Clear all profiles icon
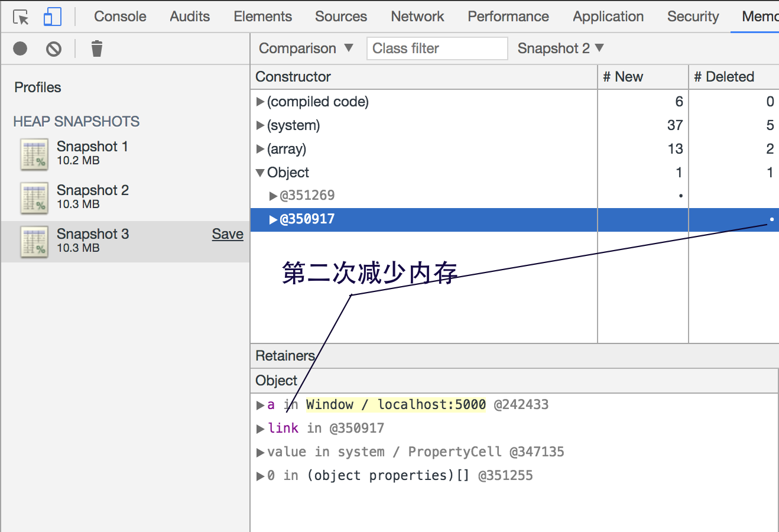779x532 pixels. pyautogui.click(x=54, y=48)
